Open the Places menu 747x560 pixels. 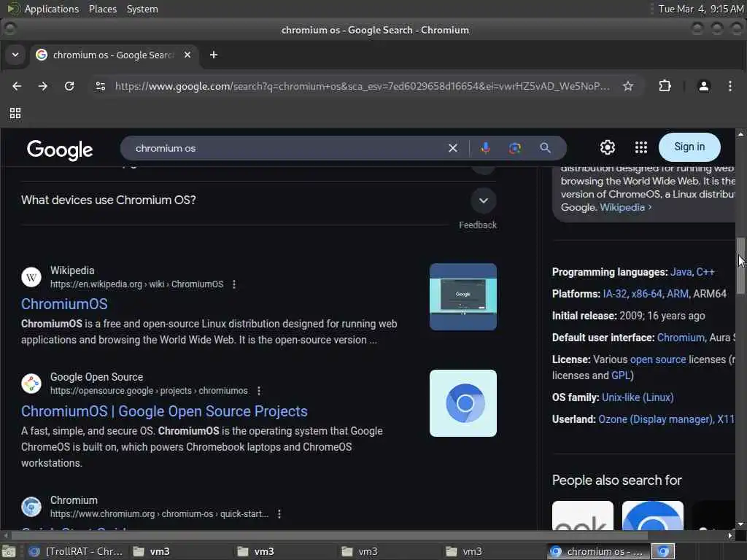[x=102, y=9]
